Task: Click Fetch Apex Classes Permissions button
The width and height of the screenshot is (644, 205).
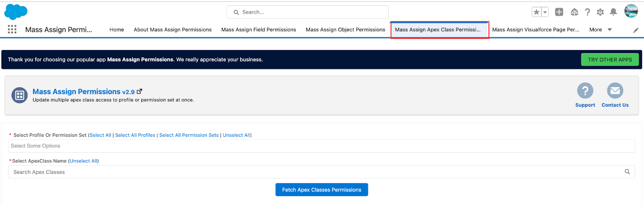Action: (x=322, y=190)
